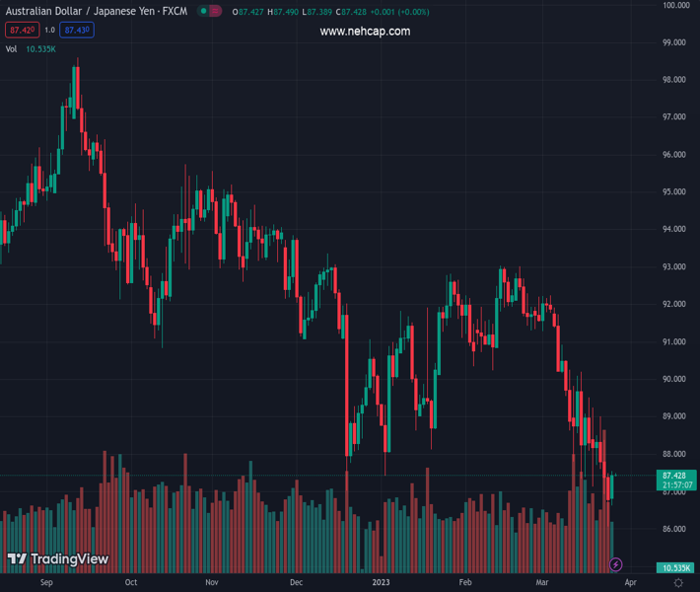Click the blue buy price 87.430 button
This screenshot has width=700, height=592.
pyautogui.click(x=75, y=30)
